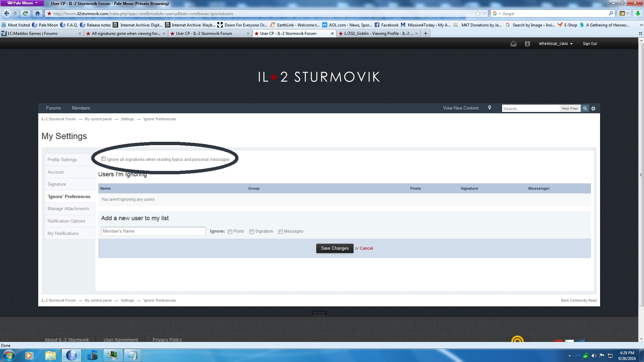
Task: Open the forum notifications icon
Action: (x=527, y=44)
